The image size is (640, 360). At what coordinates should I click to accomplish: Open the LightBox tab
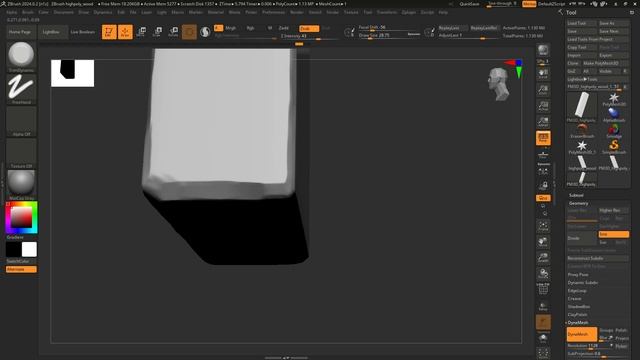pyautogui.click(x=51, y=32)
